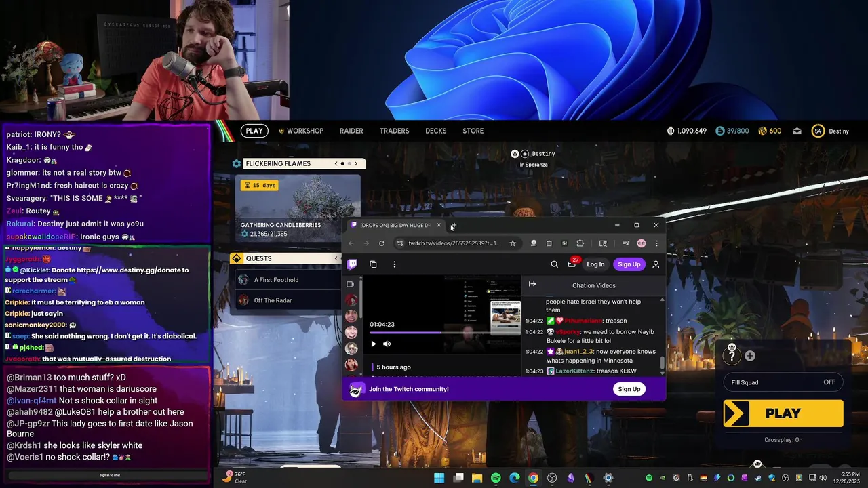Open a new Chrome tab
This screenshot has width=868, height=488.
pyautogui.click(x=454, y=225)
